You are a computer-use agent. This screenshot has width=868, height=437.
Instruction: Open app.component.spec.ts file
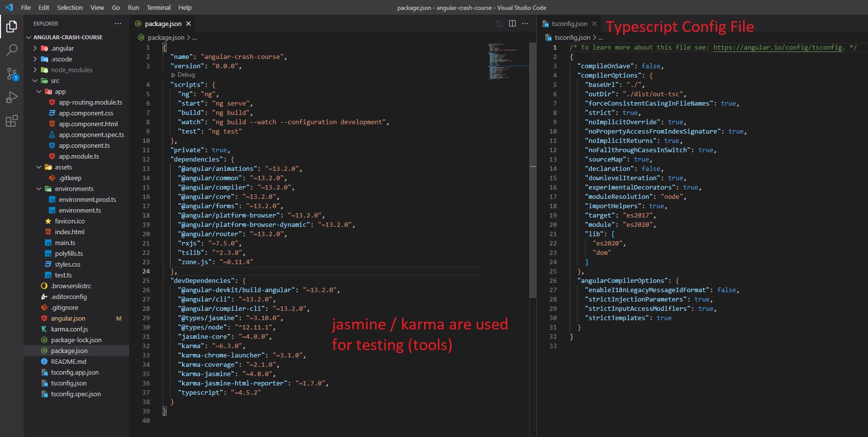click(x=76, y=135)
